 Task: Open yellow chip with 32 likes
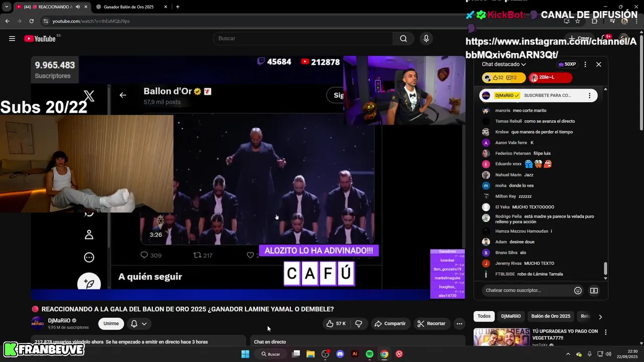coord(504,78)
